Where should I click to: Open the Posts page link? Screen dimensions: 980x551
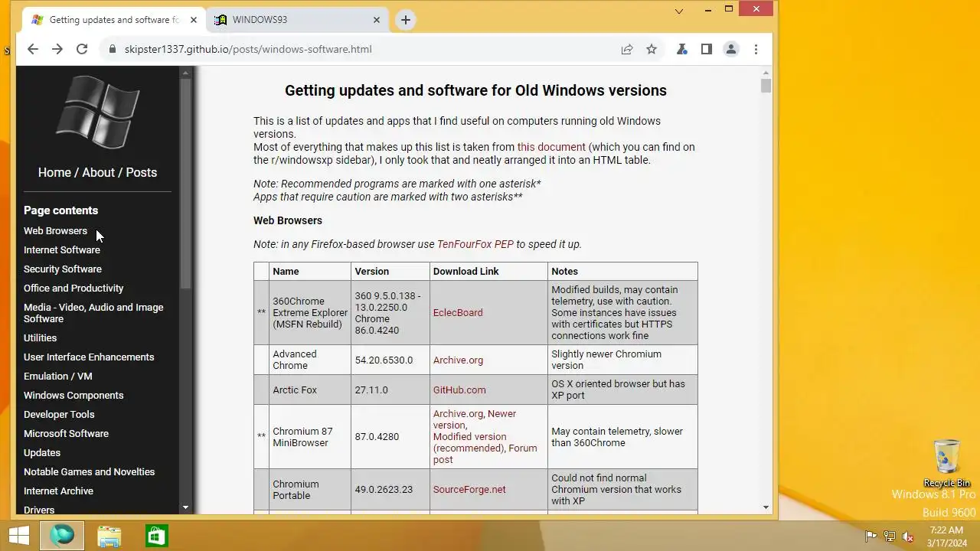click(142, 172)
